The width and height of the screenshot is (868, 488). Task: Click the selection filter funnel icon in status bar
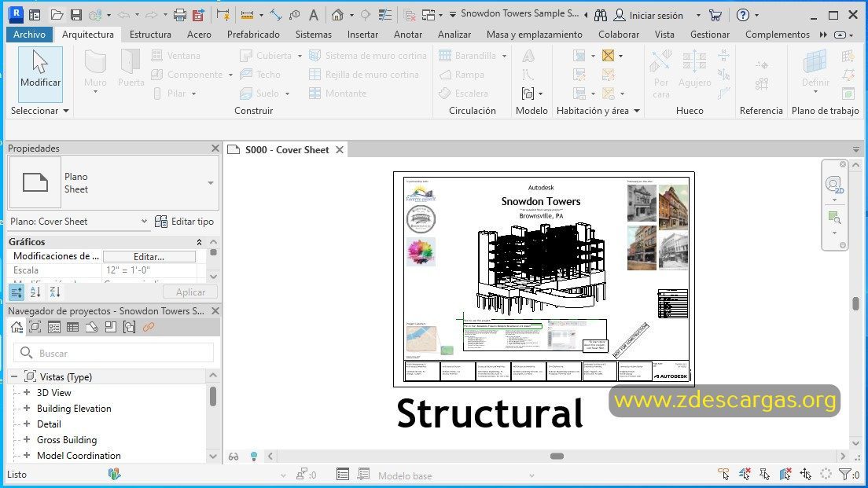pos(844,474)
